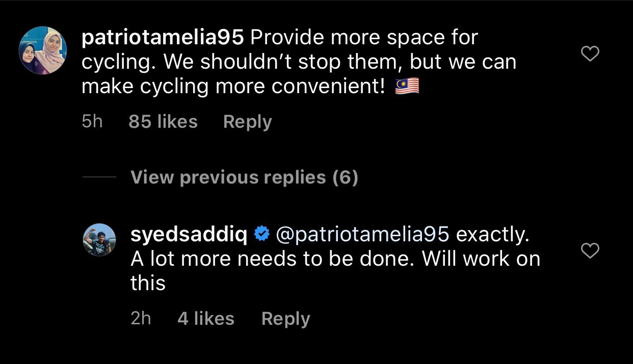Click the blue verified badge beside syedsaddiq
The image size is (633, 364).
(x=261, y=234)
